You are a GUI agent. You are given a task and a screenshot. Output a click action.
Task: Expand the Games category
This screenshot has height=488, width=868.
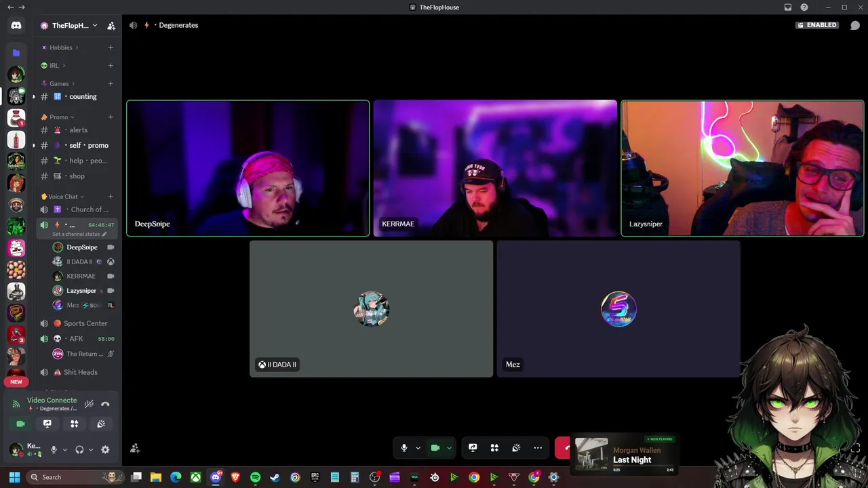point(58,83)
